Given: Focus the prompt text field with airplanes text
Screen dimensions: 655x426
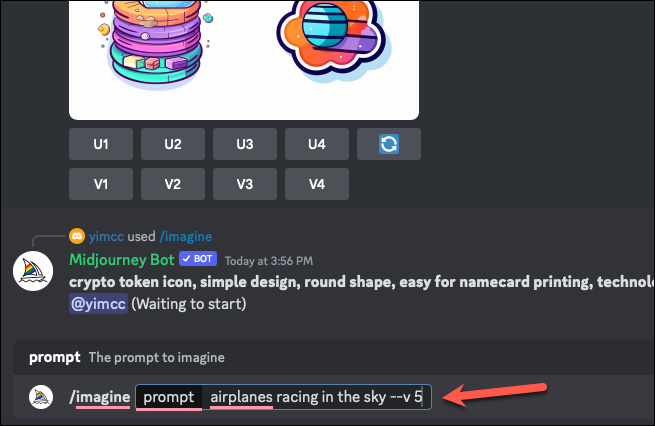Looking at the screenshot, I should click(316, 397).
